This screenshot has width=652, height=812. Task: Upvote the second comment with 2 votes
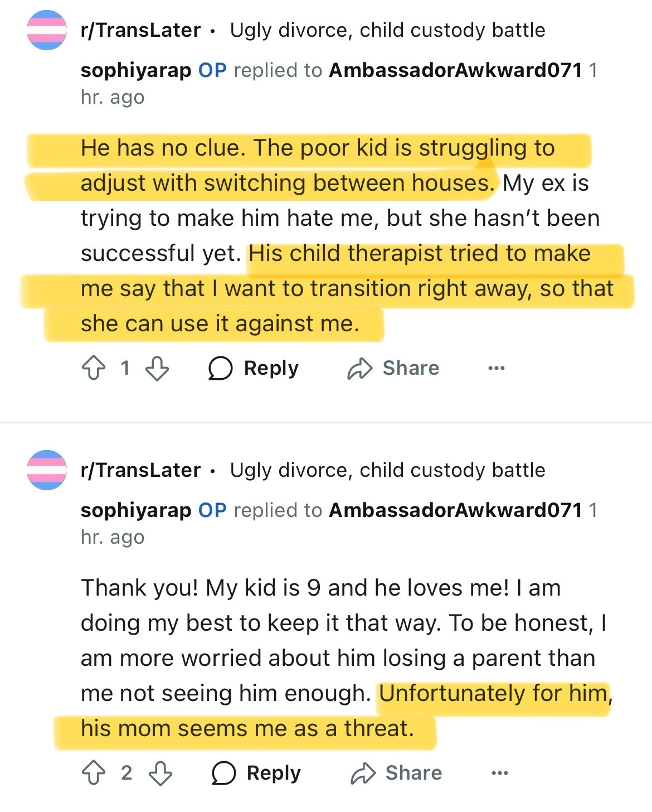pos(93,773)
